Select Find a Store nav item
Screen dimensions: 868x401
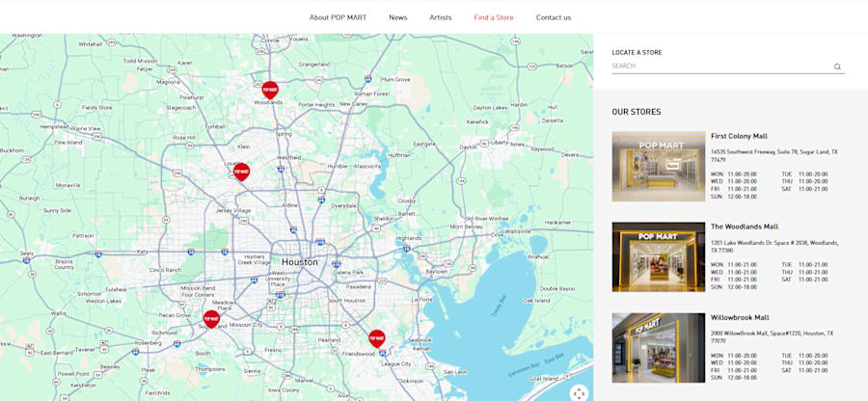click(x=494, y=17)
